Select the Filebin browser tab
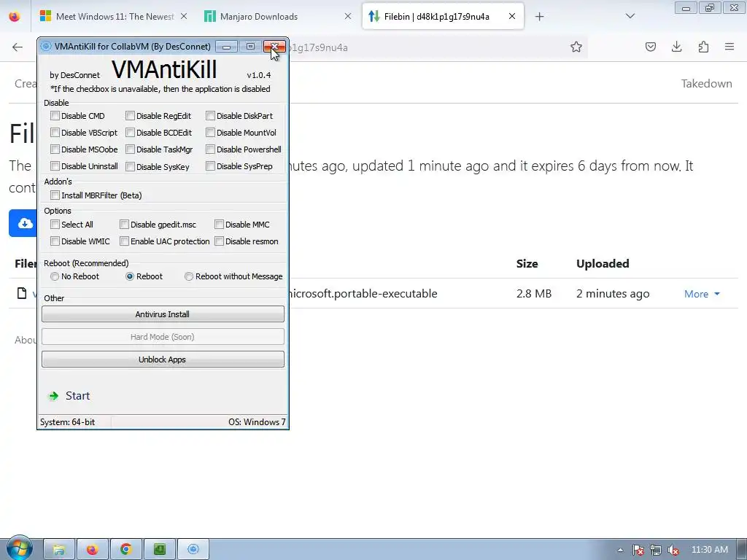Viewport: 747px width, 560px height. 443,17
